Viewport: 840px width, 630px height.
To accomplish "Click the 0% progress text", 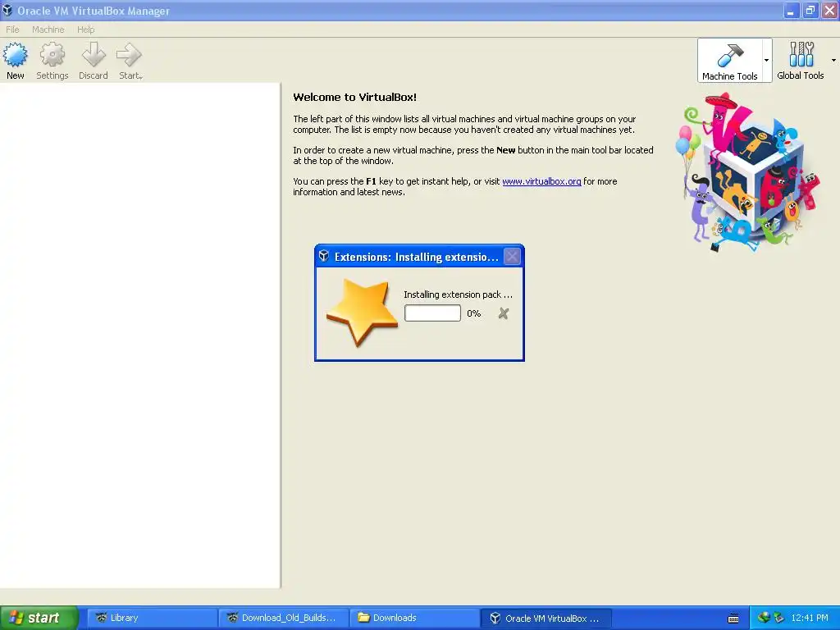I will [x=473, y=313].
